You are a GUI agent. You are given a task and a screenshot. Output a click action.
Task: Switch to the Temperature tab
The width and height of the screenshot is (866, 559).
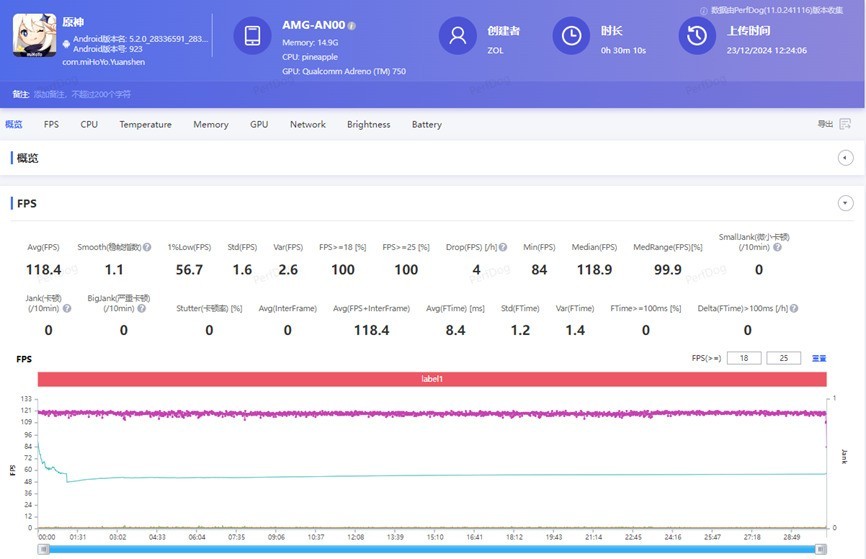145,125
